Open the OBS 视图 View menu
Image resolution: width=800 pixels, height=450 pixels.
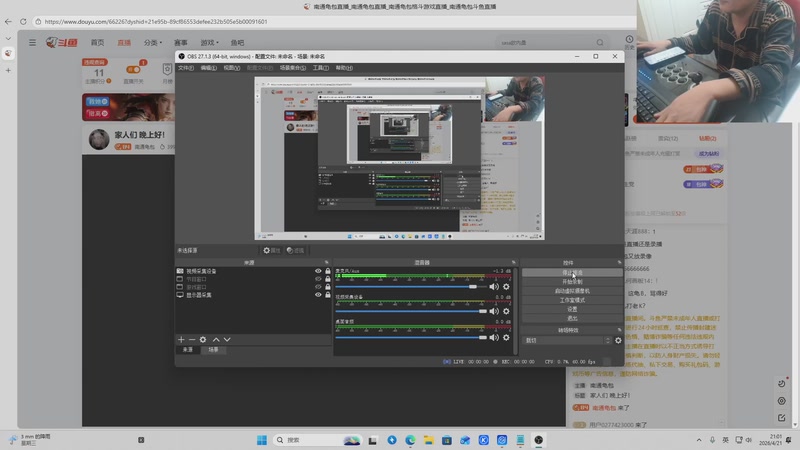[x=232, y=68]
